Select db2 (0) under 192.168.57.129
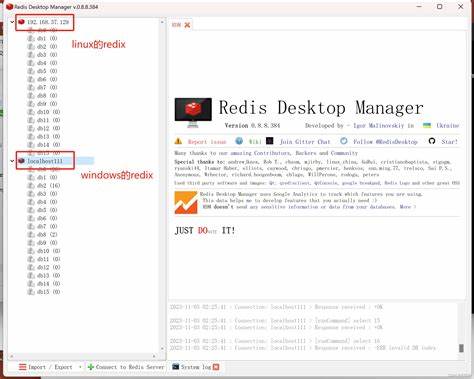Image resolution: width=474 pixels, height=379 pixels. 47,47
